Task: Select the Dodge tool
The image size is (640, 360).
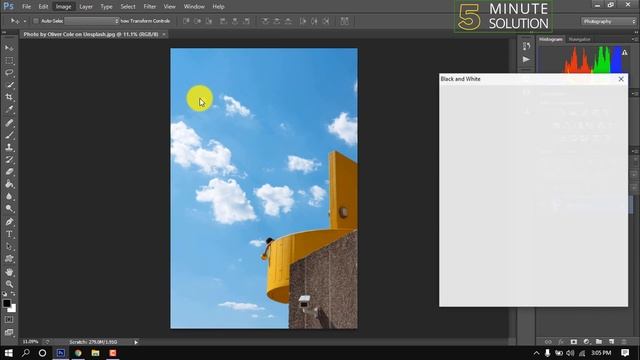Action: pyautogui.click(x=9, y=209)
